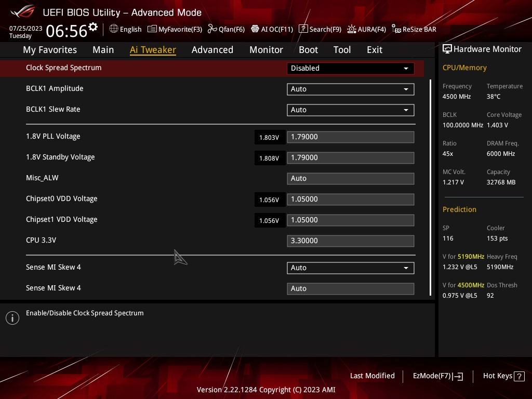Open the Monitor tab
The height and width of the screenshot is (399, 532).
[267, 50]
